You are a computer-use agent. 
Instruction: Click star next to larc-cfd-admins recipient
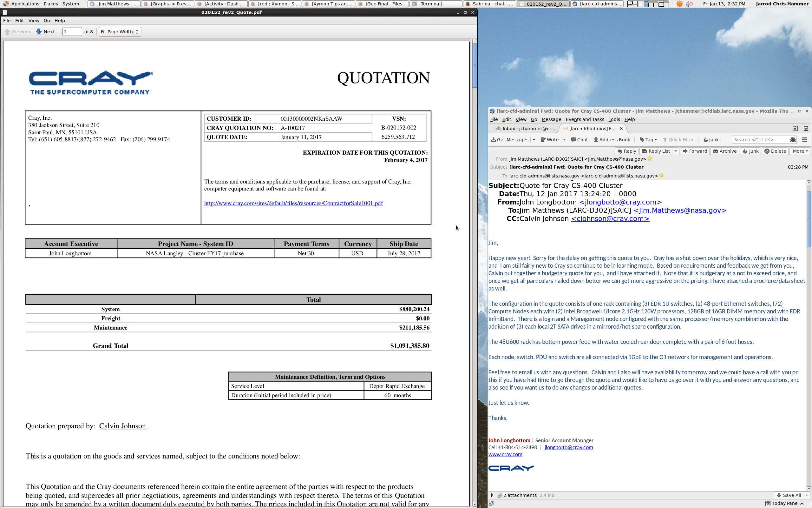coord(661,176)
